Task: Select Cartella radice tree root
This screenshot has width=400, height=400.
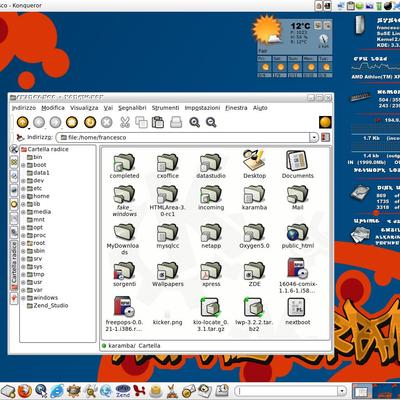Action: [x=45, y=149]
